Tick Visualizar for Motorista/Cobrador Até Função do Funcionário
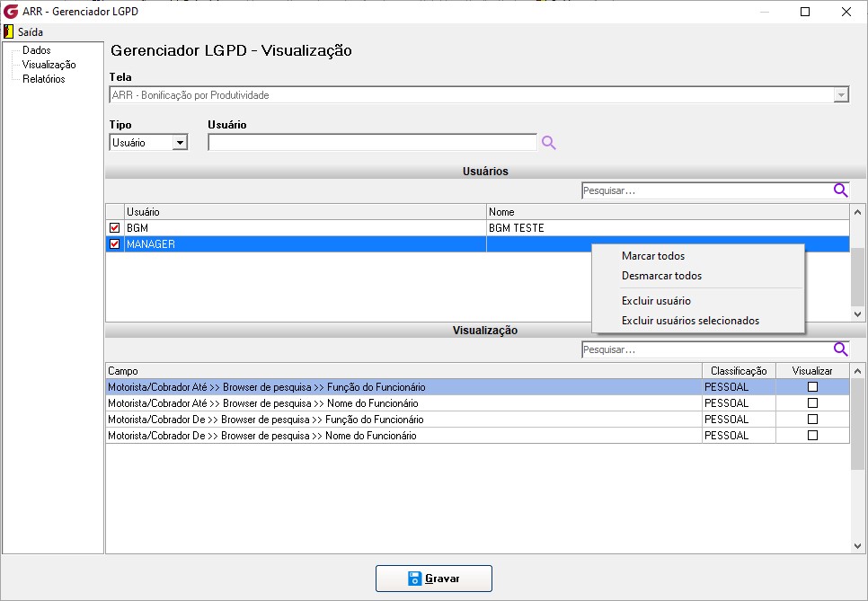This screenshot has height=601, width=868. [x=812, y=387]
